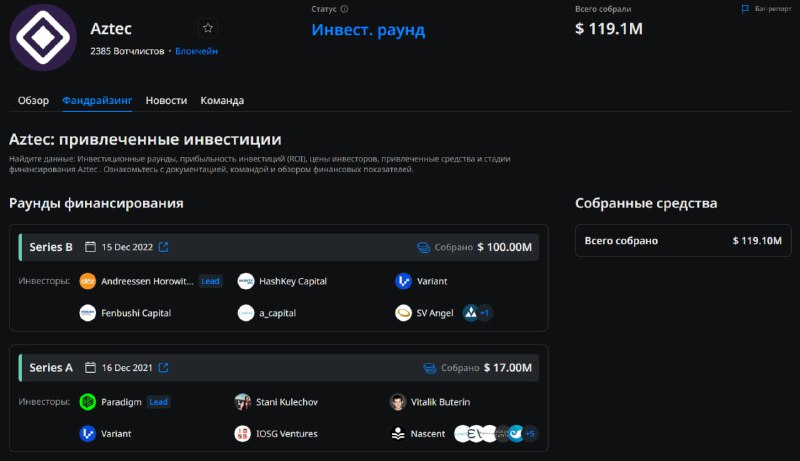The width and height of the screenshot is (800, 461).
Task: Open the Paradigm lead investor
Action: pos(121,402)
